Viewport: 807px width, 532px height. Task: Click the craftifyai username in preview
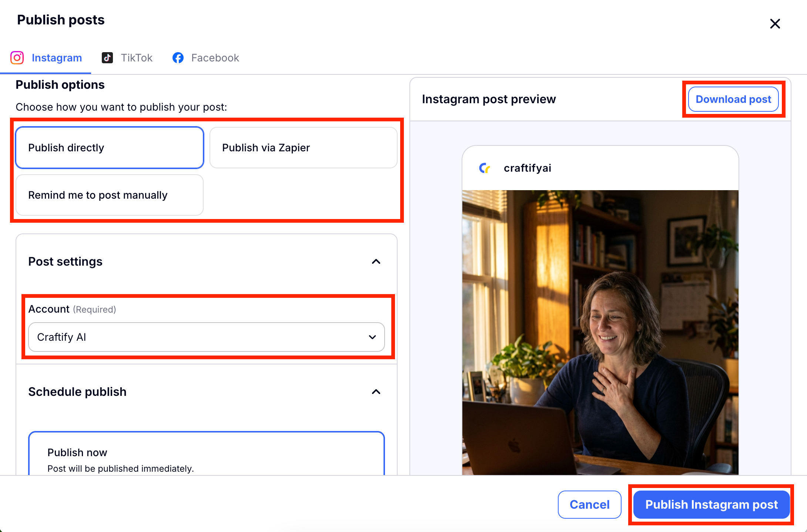[x=527, y=168]
